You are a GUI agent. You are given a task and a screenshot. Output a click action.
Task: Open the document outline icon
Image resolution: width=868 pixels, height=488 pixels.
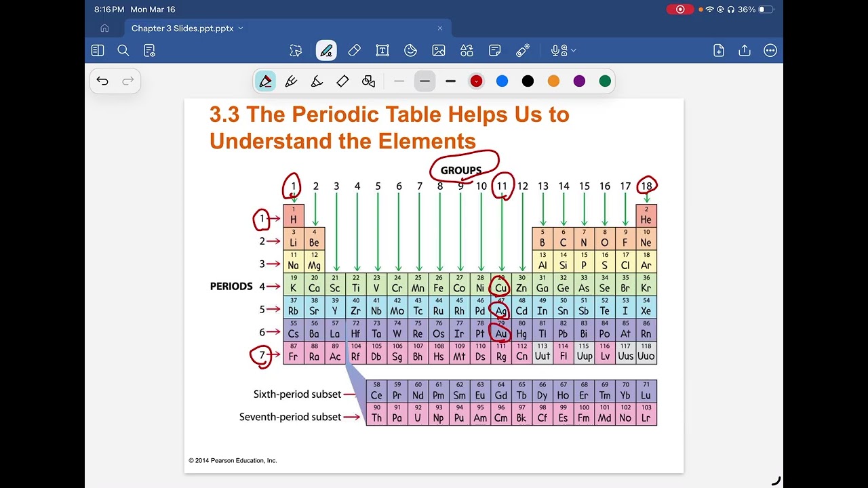[150, 50]
